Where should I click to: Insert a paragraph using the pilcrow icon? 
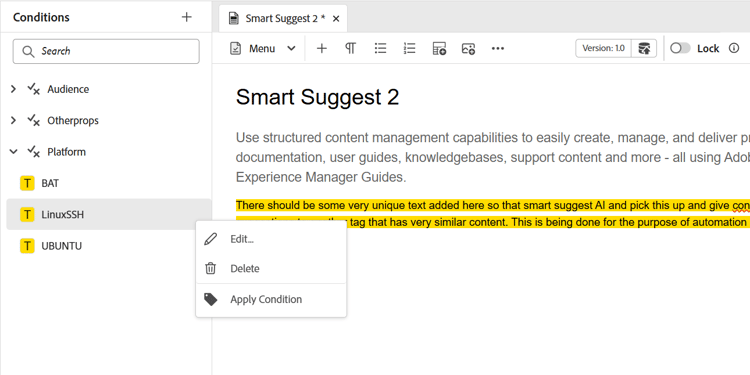tap(351, 48)
